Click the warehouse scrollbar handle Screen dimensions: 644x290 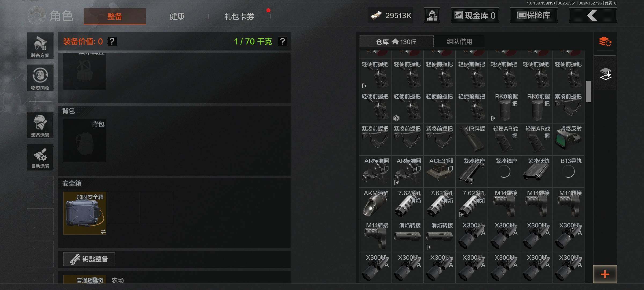coord(589,92)
